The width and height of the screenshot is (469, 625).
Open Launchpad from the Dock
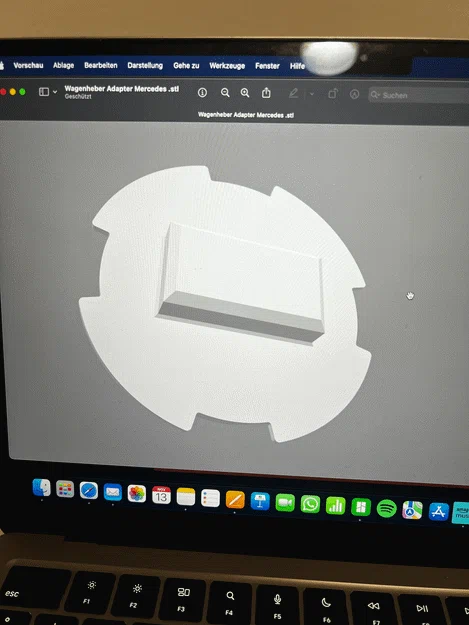[x=65, y=489]
